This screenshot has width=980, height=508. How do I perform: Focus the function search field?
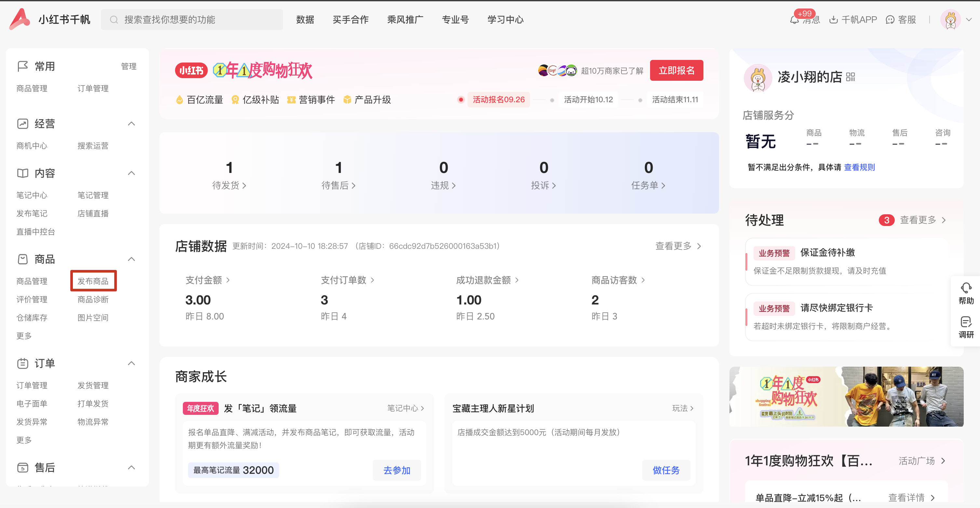[x=192, y=20]
